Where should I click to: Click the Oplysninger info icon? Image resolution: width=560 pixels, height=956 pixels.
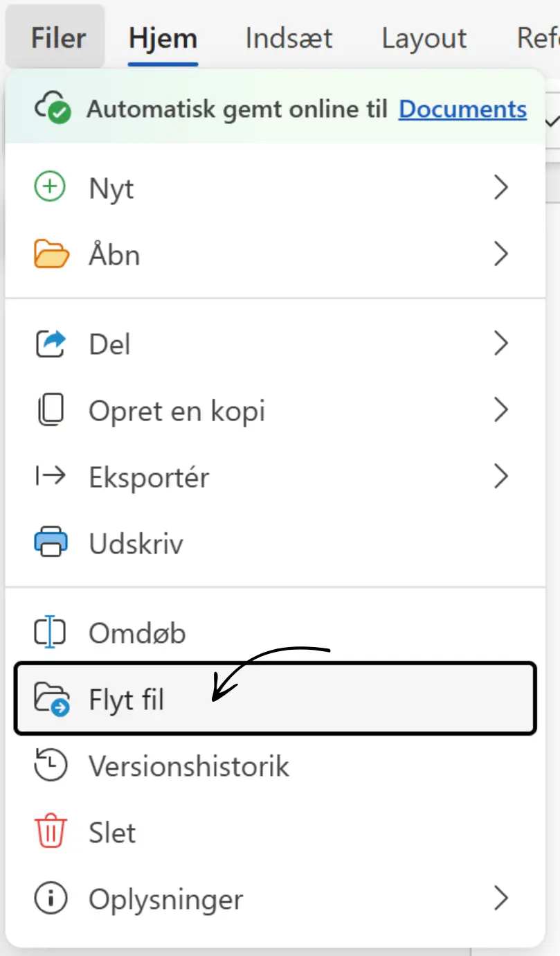(49, 899)
